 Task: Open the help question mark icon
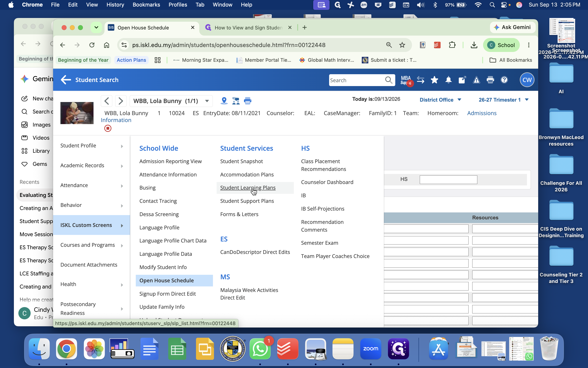pyautogui.click(x=504, y=80)
